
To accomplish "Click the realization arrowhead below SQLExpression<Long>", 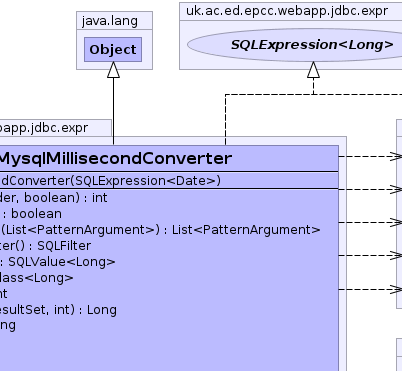I will pyautogui.click(x=313, y=70).
